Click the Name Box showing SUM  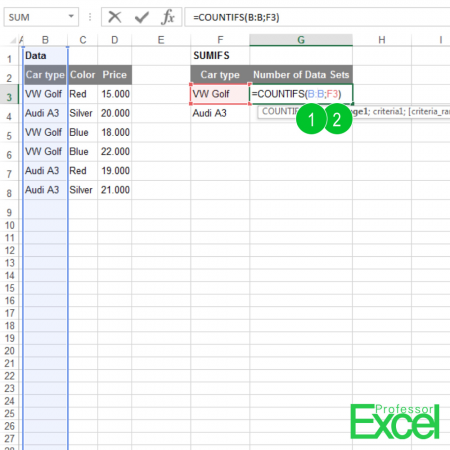[41, 17]
